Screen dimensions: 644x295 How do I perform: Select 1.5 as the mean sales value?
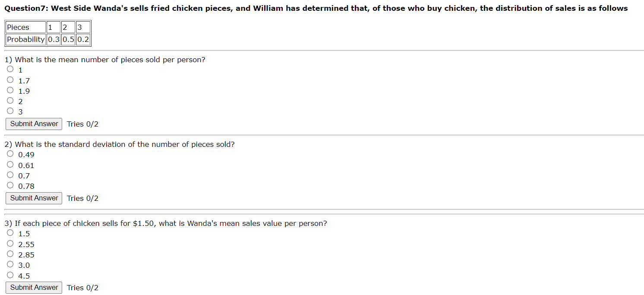coord(10,232)
